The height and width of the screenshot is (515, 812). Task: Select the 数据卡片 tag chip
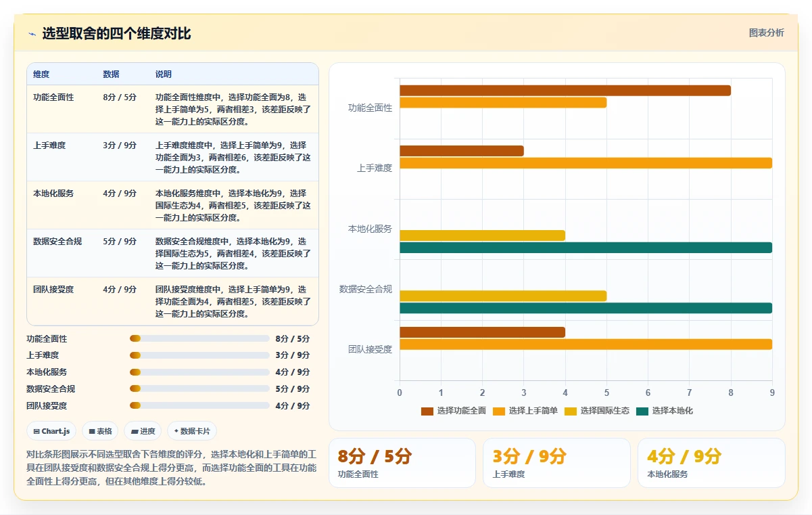click(x=192, y=431)
